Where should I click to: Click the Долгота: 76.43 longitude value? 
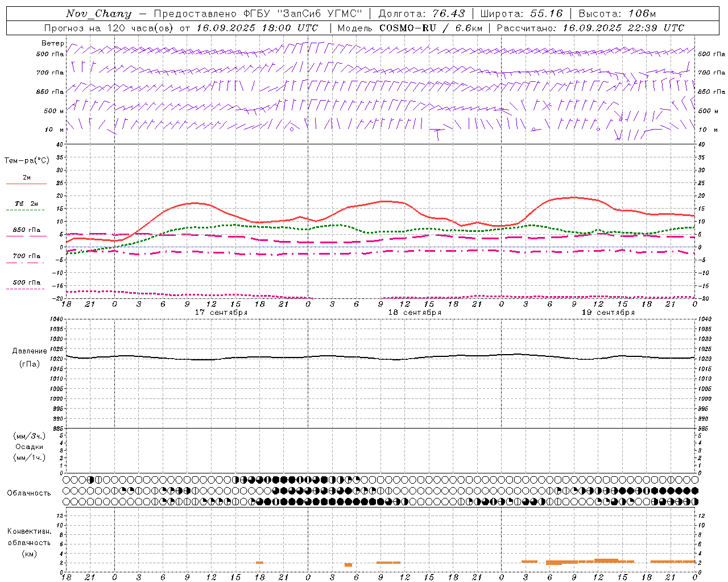pos(421,14)
